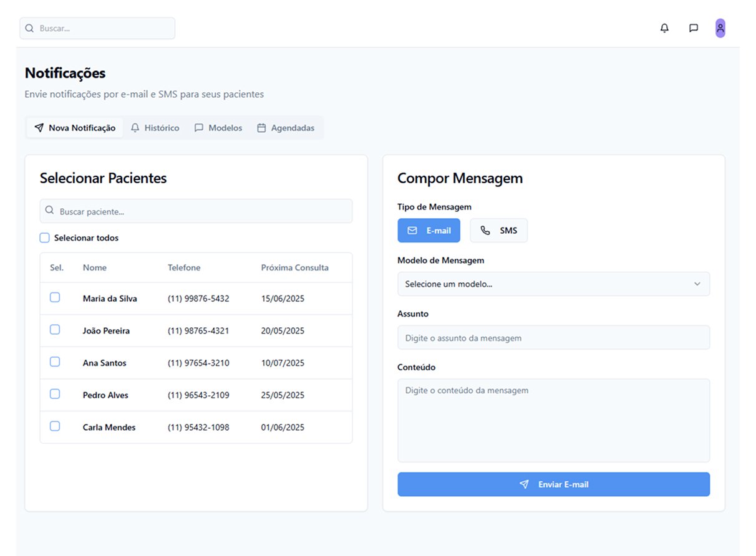The image size is (756, 556).
Task: Switch to the Histórico tab
Action: click(x=155, y=128)
